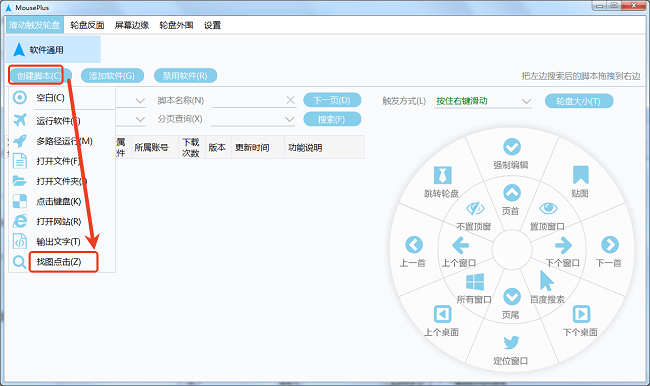Click the 贴图 bookmark icon
Image resolution: width=650 pixels, height=386 pixels.
(580, 175)
